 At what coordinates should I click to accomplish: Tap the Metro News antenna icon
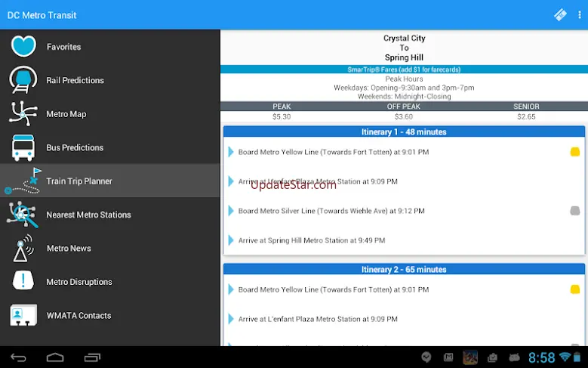(23, 248)
